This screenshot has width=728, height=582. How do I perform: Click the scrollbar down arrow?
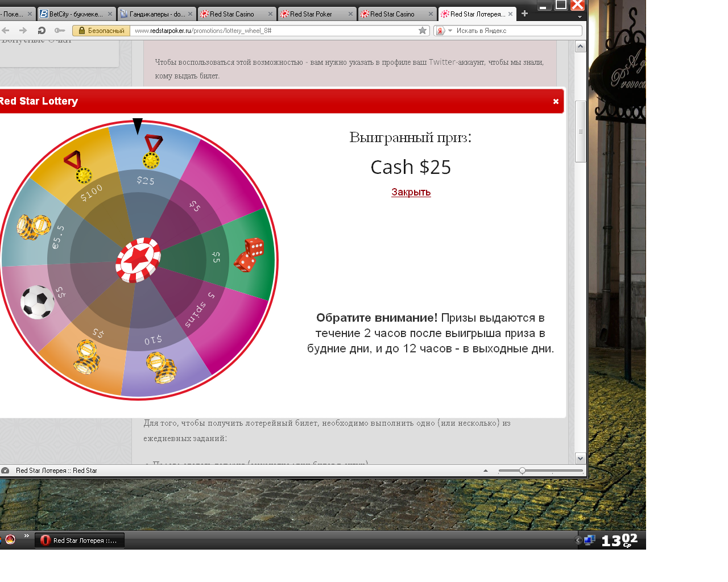[x=581, y=458]
